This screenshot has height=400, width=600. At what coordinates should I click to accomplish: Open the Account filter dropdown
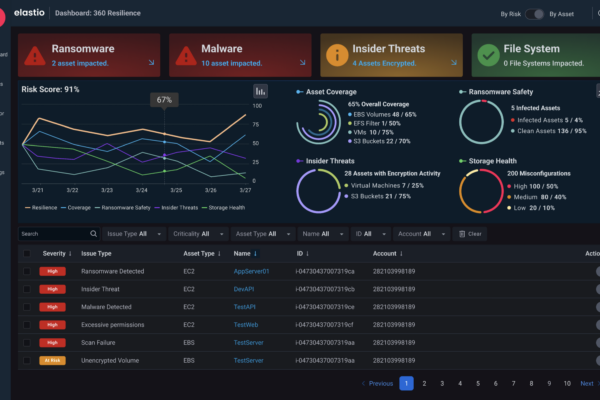(424, 234)
